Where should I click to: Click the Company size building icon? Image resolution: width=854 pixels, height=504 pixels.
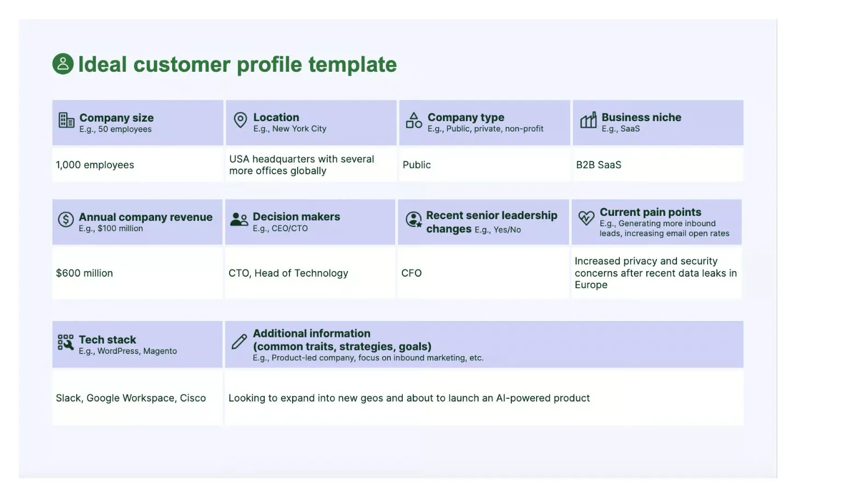tap(66, 120)
